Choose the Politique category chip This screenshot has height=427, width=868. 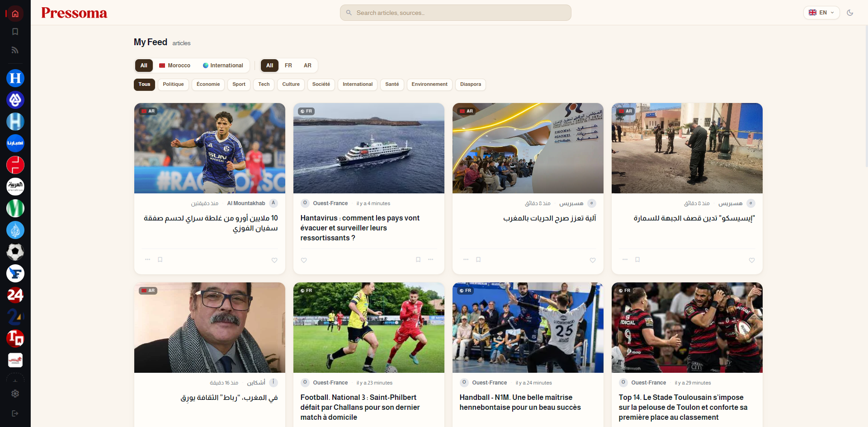click(173, 84)
